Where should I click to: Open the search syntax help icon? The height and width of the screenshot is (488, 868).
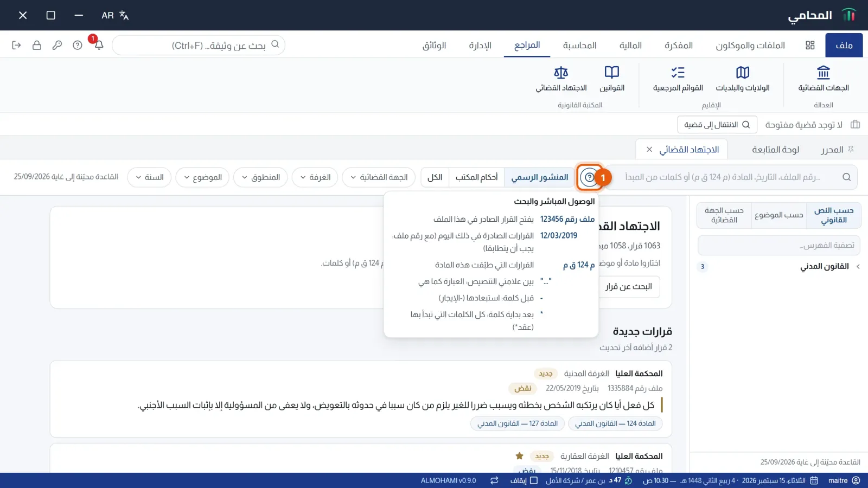point(589,177)
